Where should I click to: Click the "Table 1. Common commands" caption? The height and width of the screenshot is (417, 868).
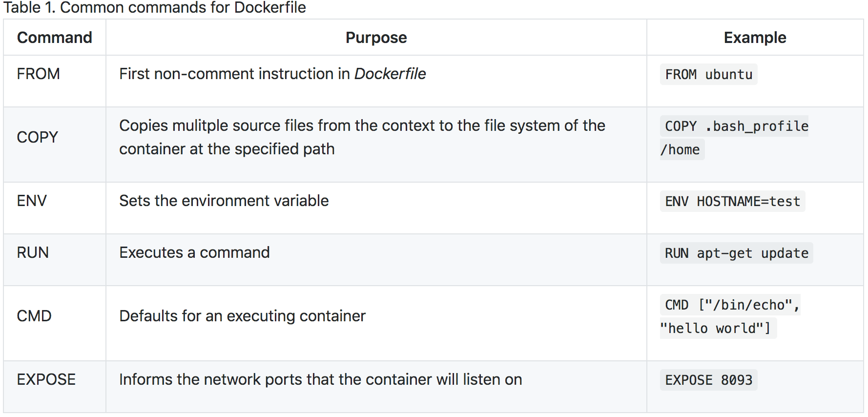(154, 8)
